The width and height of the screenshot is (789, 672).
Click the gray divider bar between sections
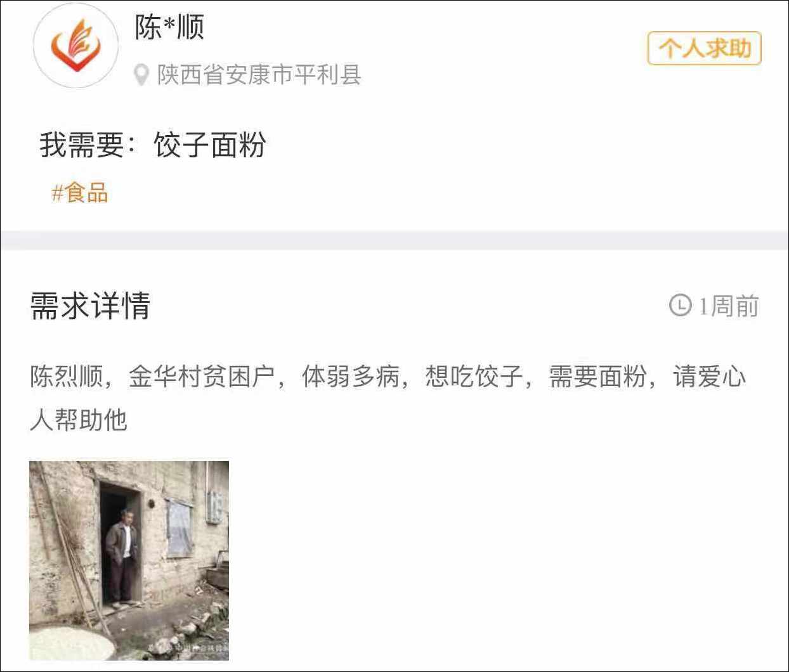click(395, 240)
